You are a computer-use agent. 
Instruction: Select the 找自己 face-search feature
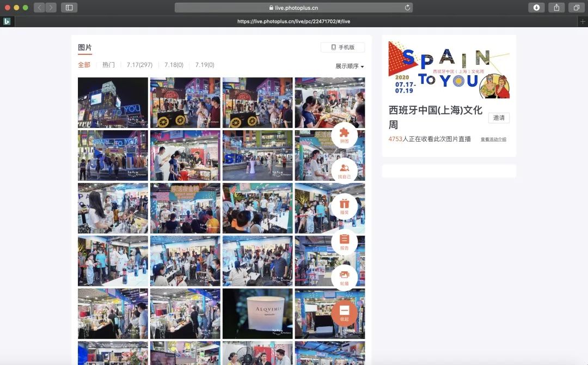(x=345, y=171)
